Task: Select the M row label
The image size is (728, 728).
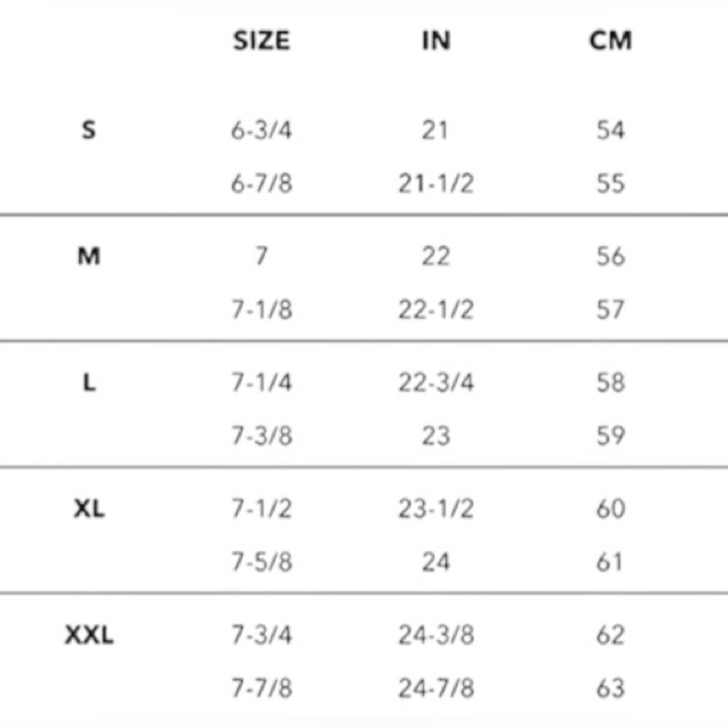Action: pos(89,256)
